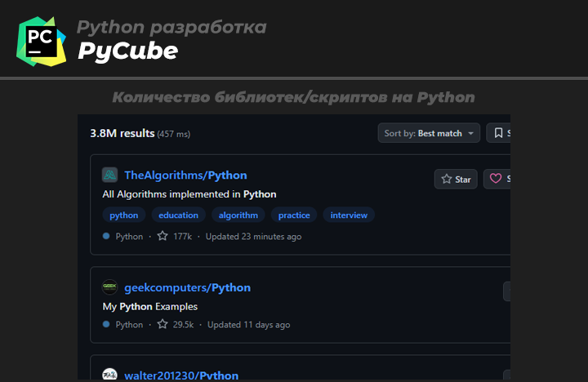Screen dimensions: 588x382
Task: Select the interview topic tag
Action: (x=349, y=215)
